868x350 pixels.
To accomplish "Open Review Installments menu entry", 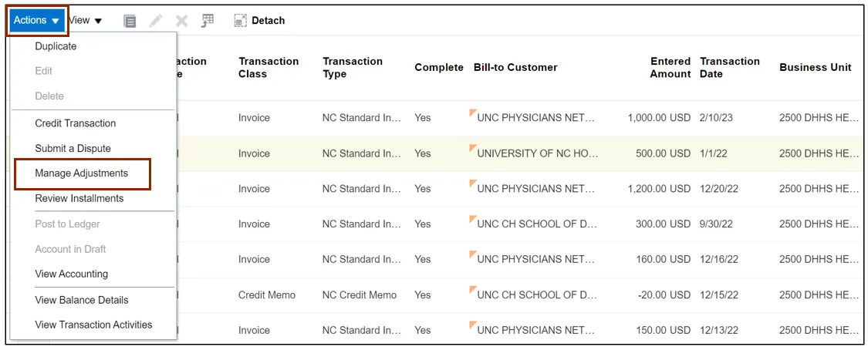I will click(x=79, y=198).
